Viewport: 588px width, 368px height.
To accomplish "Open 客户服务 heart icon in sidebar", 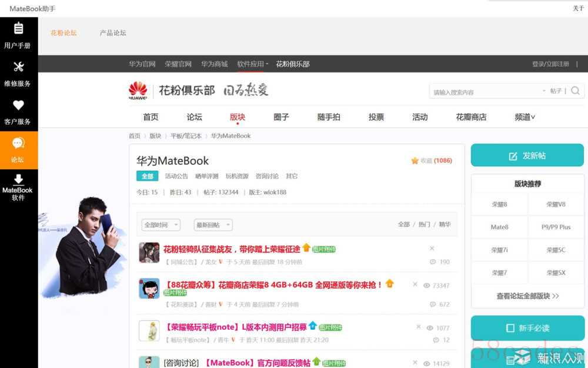I will click(x=18, y=105).
